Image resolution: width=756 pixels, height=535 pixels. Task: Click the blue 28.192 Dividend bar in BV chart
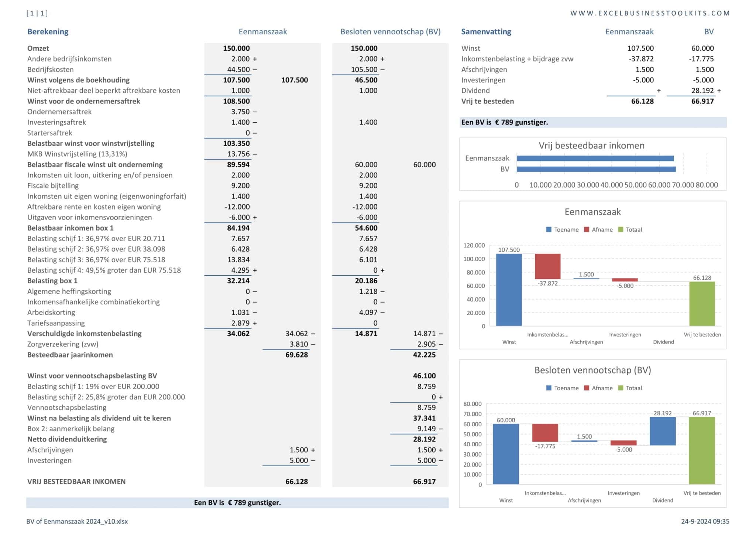coord(663,431)
